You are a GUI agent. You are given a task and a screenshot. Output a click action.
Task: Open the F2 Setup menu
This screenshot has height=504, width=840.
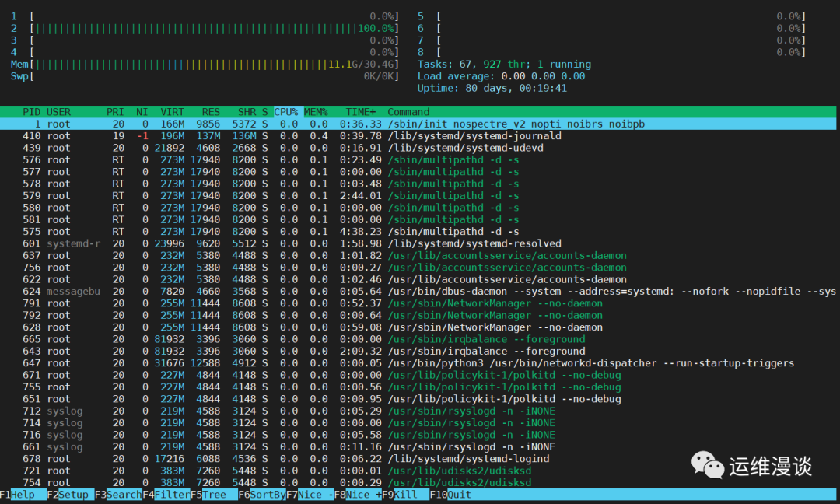click(70, 495)
